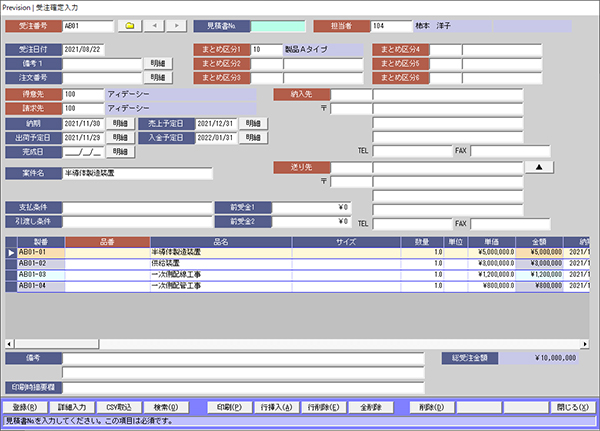Viewport: 600px width, 431px height.
Task: Click the row pointer arrow for AB01-01
Action: [x=11, y=253]
